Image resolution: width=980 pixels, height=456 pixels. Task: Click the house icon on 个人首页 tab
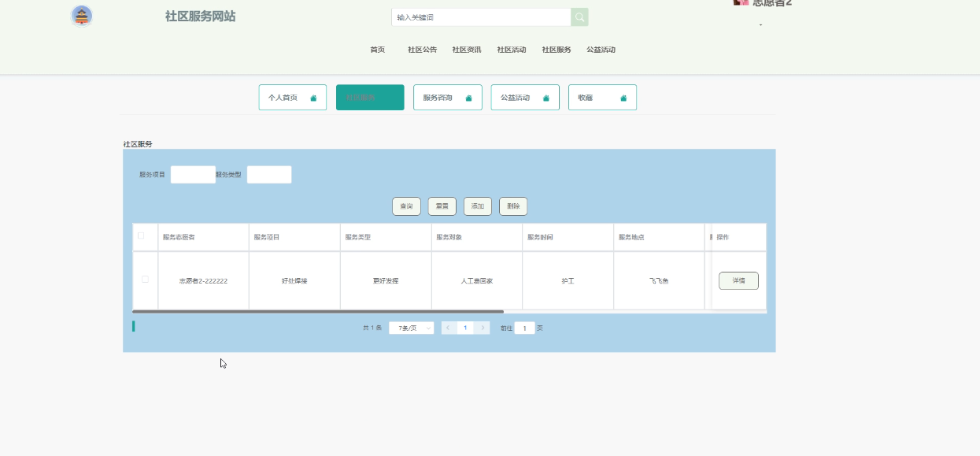click(x=313, y=98)
